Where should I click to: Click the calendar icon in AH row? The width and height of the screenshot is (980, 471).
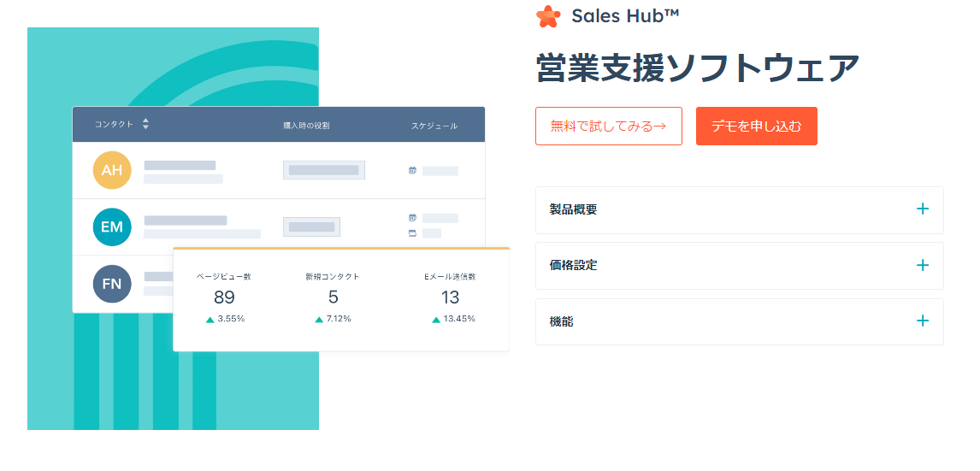(412, 170)
